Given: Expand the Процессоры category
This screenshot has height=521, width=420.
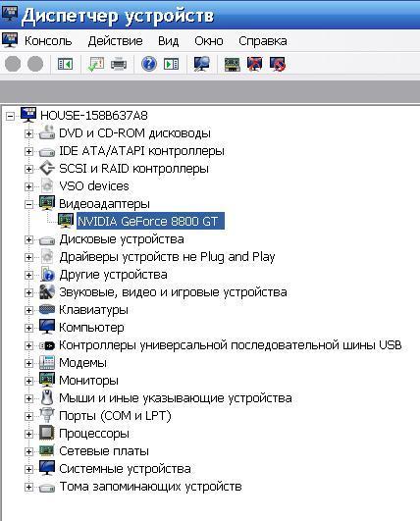Looking at the screenshot, I should [x=28, y=434].
